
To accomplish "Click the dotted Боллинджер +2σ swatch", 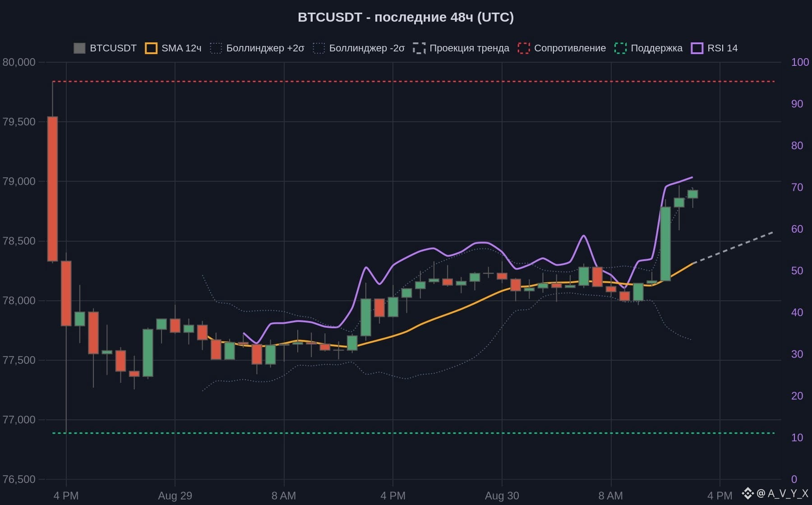I will (x=216, y=48).
